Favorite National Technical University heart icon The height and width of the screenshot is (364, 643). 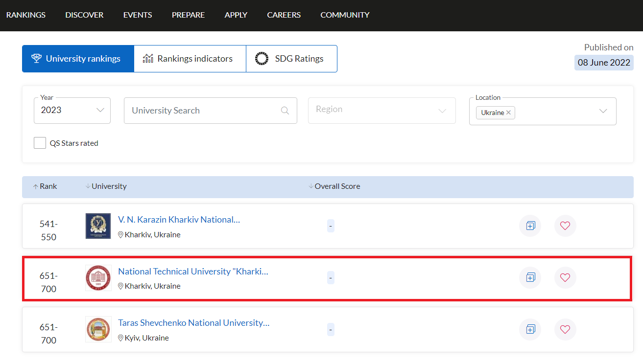(565, 277)
